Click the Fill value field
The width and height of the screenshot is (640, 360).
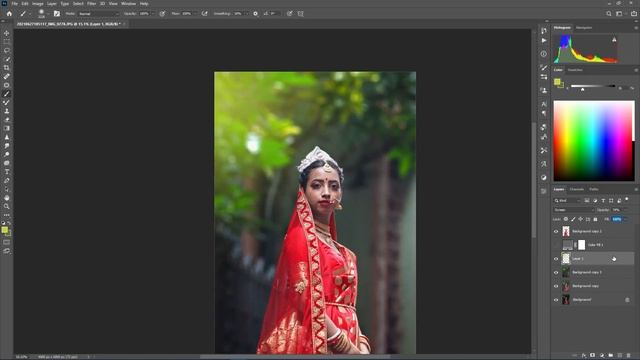pyautogui.click(x=617, y=219)
